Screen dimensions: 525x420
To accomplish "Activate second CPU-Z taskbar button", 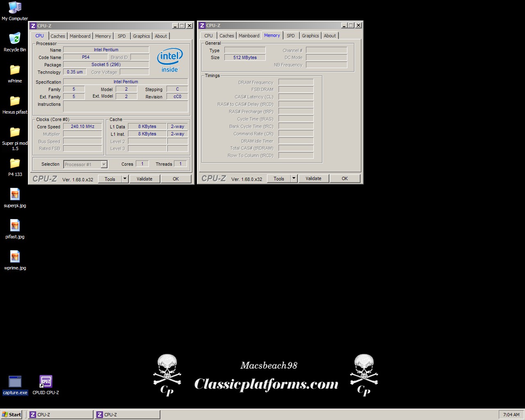I will pyautogui.click(x=127, y=415).
